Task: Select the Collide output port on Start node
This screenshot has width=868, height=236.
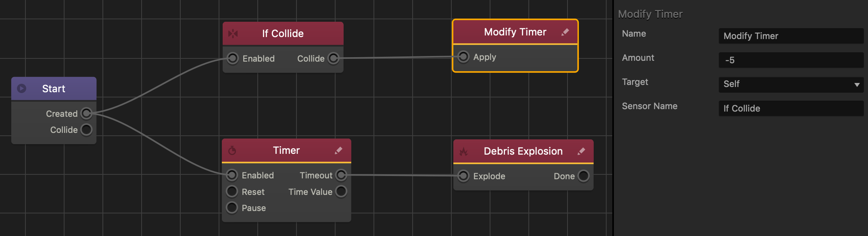Action: pos(86,130)
